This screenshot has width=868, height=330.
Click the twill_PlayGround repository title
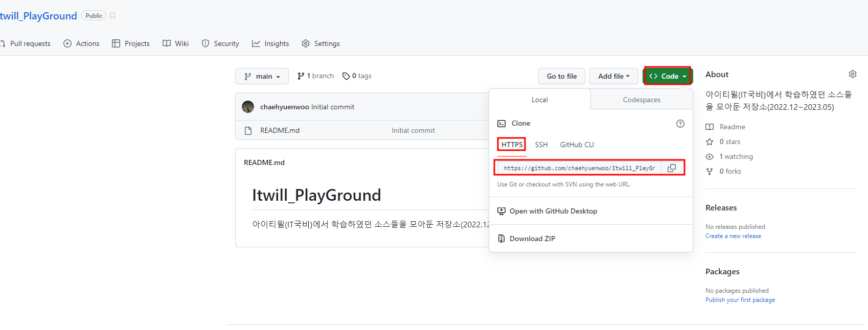tap(38, 16)
